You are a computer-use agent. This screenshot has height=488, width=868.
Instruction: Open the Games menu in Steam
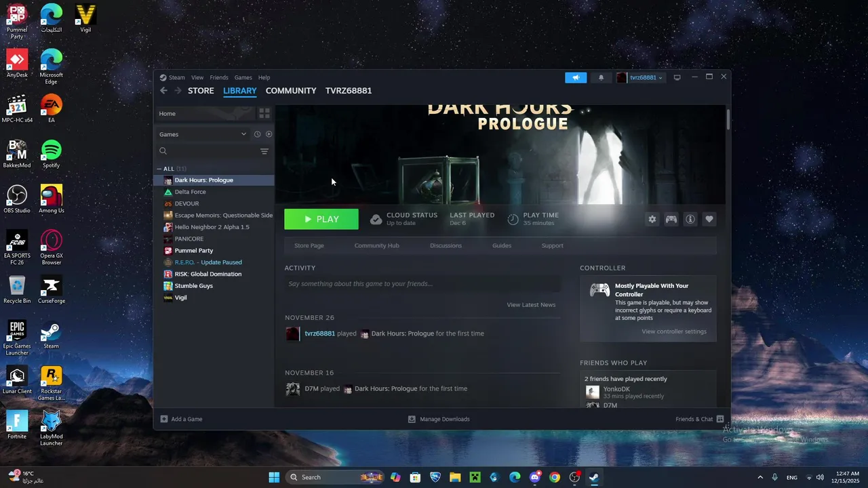point(243,77)
